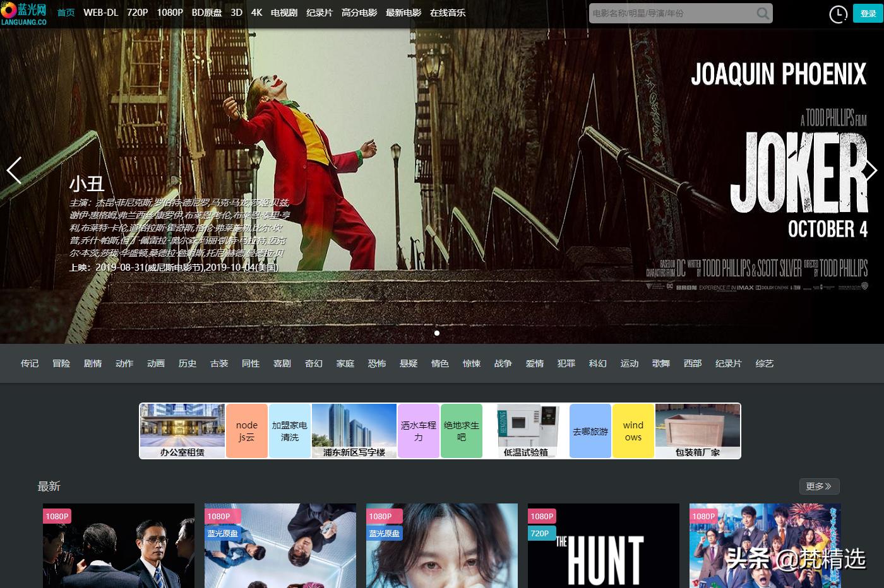This screenshot has height=588, width=884.
Task: Click 1080P badge on The Hunt poster
Action: pyautogui.click(x=542, y=516)
